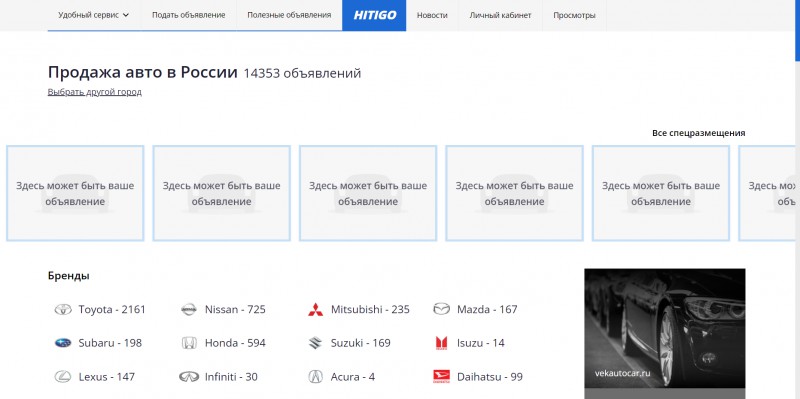Click the Выбрать другой город link
The image size is (800, 399).
pyautogui.click(x=95, y=92)
